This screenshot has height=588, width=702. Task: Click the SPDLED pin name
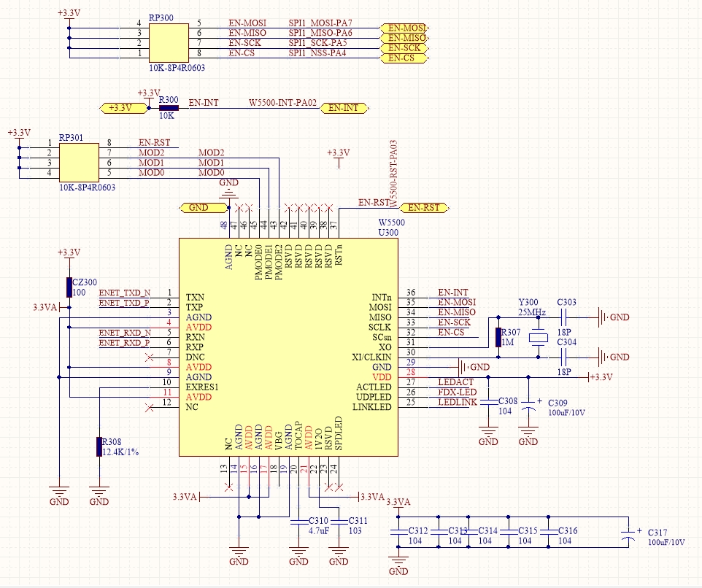pos(338,433)
